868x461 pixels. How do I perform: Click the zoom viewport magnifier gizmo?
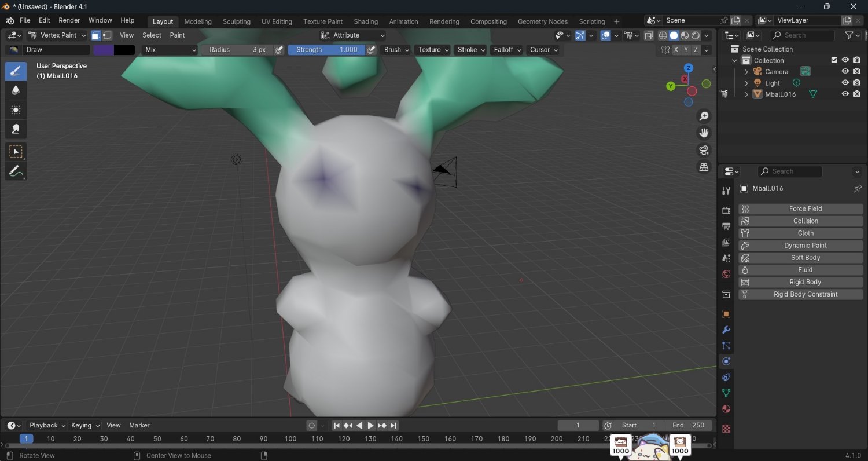coord(704,116)
